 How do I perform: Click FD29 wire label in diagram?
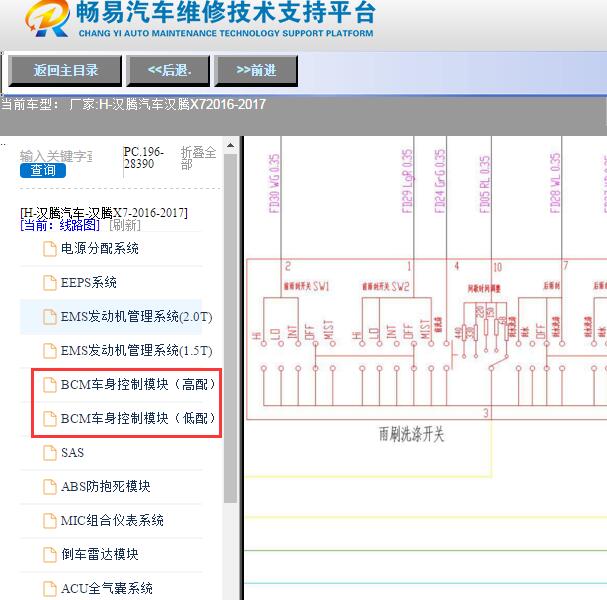click(407, 181)
